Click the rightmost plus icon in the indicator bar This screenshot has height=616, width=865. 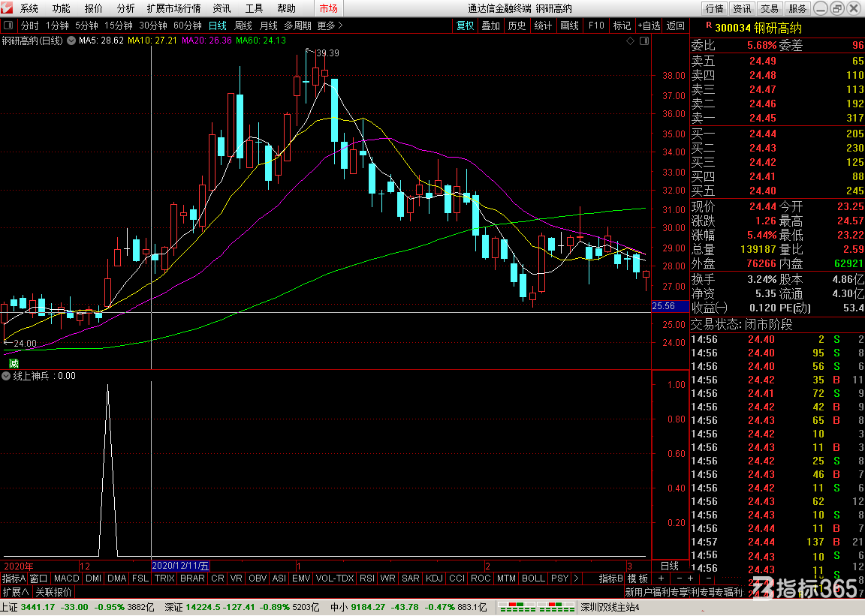click(x=690, y=578)
